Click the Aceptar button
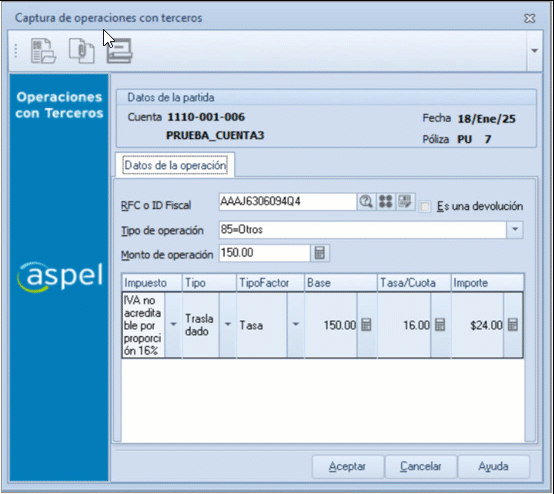Viewport: 554px width, 494px height. click(x=348, y=466)
